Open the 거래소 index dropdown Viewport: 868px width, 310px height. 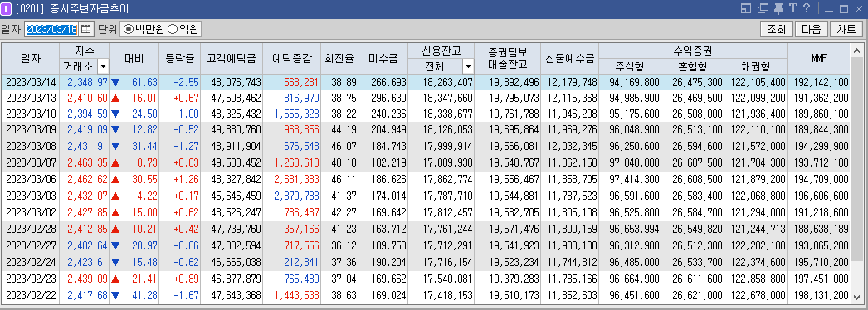pos(103,67)
